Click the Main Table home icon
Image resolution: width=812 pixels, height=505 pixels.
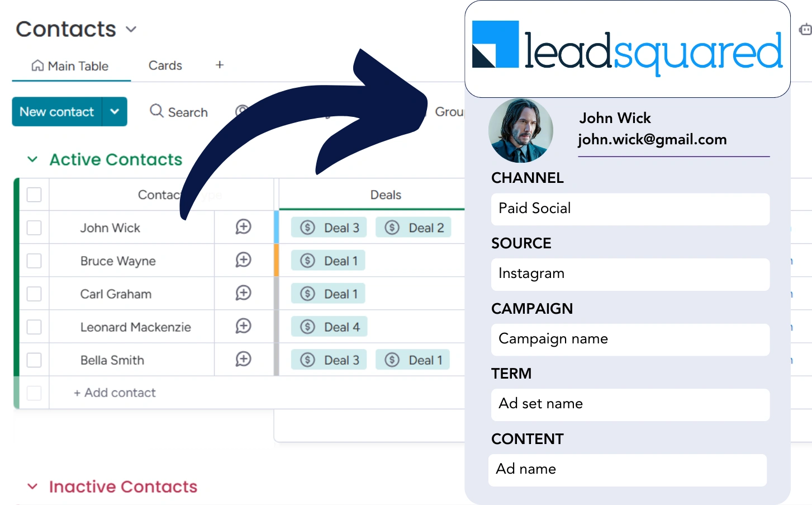tap(37, 65)
